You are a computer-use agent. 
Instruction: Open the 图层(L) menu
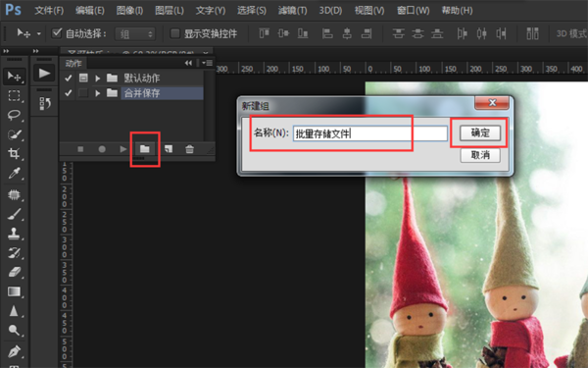(x=170, y=11)
